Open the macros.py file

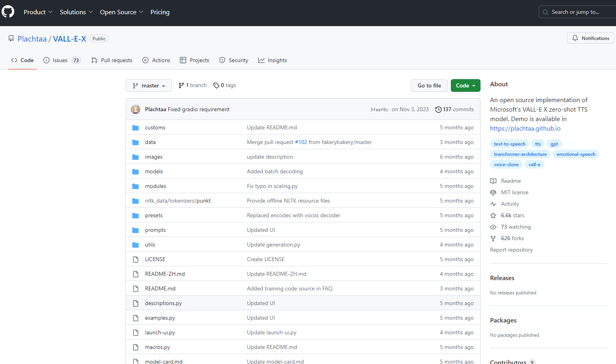click(157, 347)
